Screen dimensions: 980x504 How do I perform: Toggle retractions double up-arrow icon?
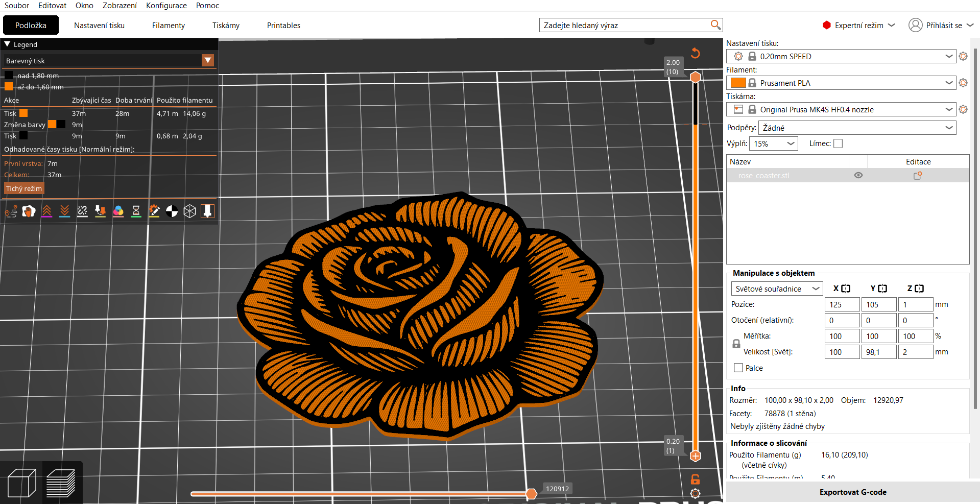point(47,211)
